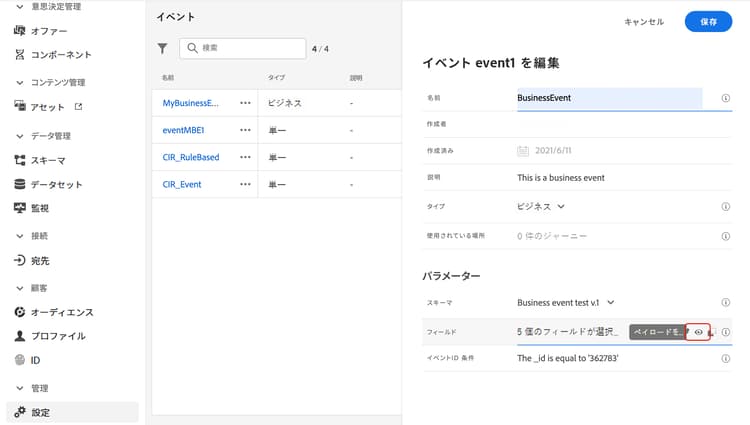Open the 宛先 destinations item
750x425 pixels.
(32, 261)
